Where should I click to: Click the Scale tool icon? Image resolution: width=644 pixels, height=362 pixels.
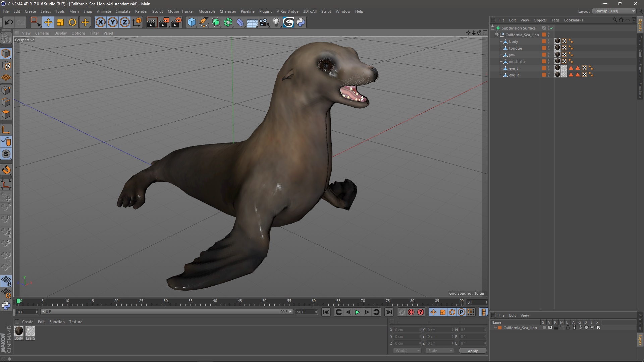coord(60,22)
